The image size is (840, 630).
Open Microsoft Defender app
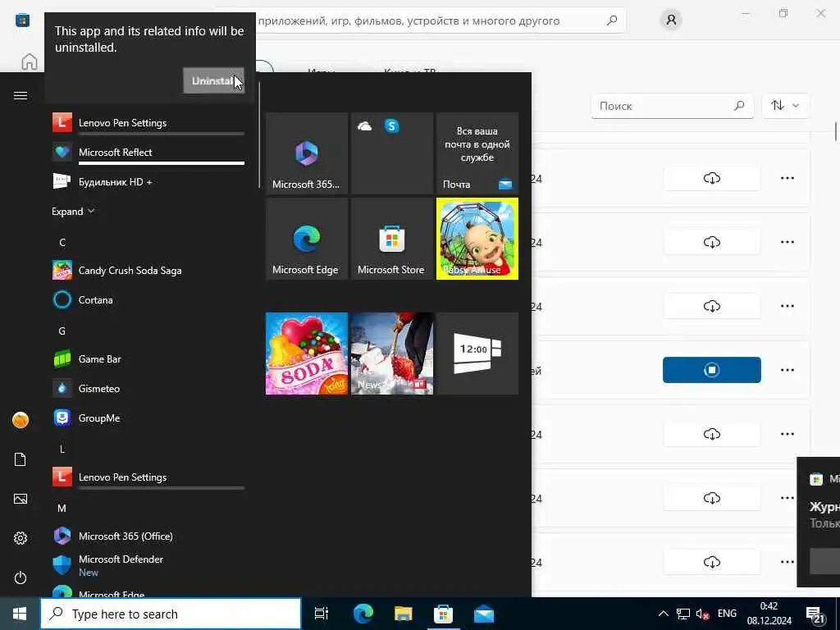point(148,565)
